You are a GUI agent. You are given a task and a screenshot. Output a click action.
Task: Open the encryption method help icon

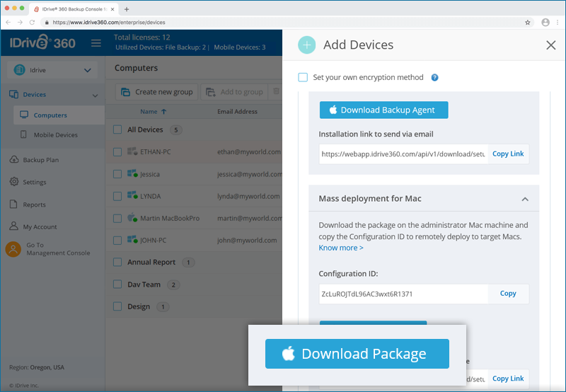tap(434, 78)
